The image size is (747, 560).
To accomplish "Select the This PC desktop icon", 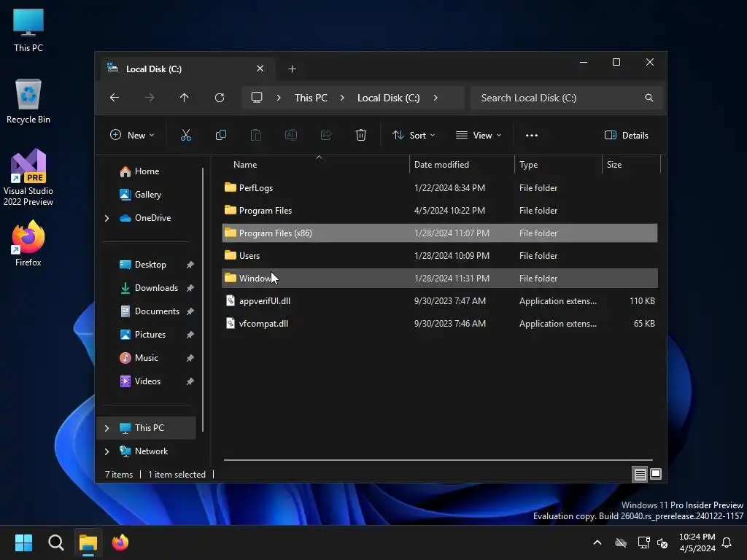I will pos(28,30).
